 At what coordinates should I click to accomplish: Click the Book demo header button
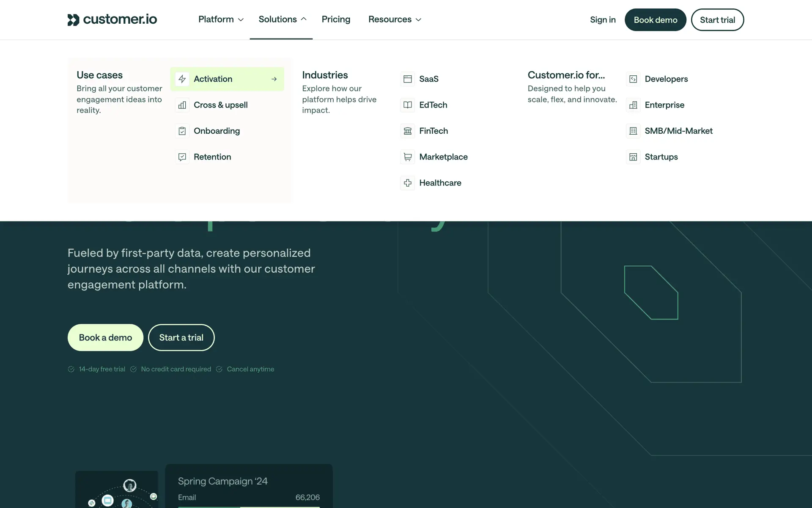coord(655,20)
